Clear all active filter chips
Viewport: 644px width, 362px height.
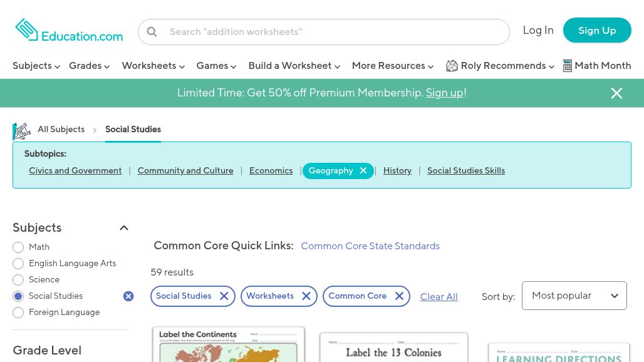coord(439,296)
